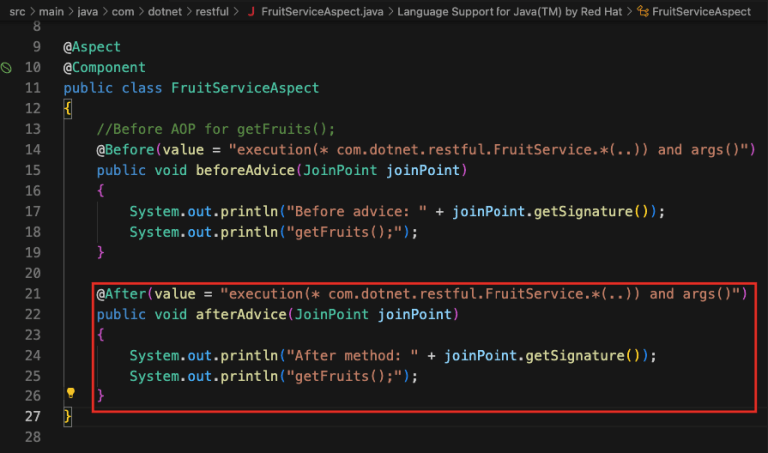Screen dimensions: 768x453
Task: Open the dotnet breadcrumb segment
Action: pyautogui.click(x=165, y=11)
